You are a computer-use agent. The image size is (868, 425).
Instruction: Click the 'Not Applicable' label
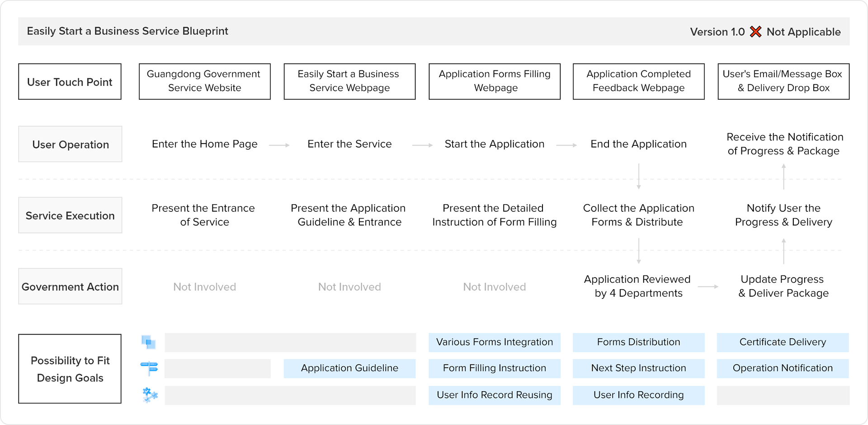click(804, 32)
